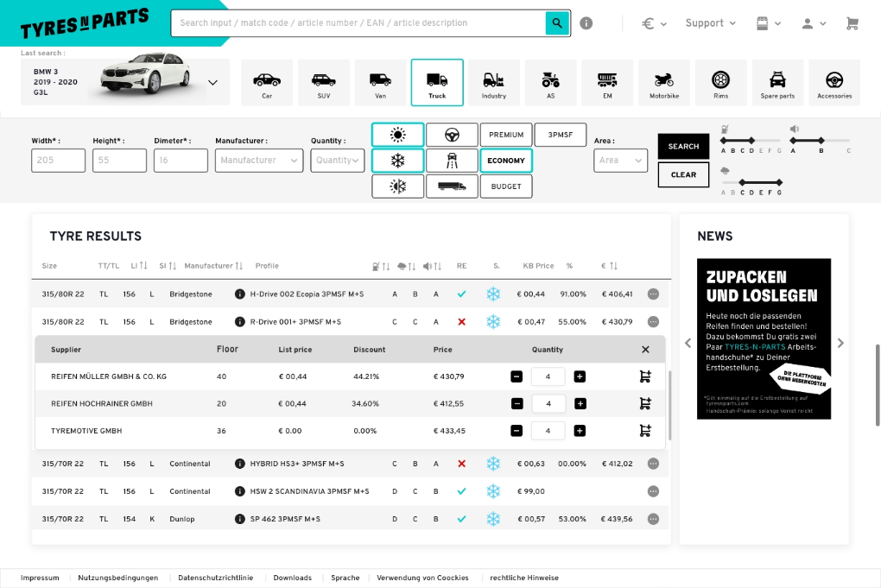Toggle the all-season tyre filter
Screen dimensions: 881x588
(398, 187)
